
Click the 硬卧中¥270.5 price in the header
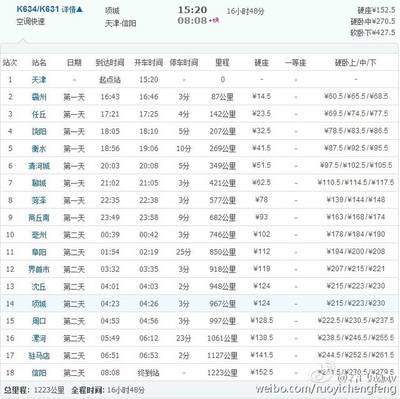(373, 22)
